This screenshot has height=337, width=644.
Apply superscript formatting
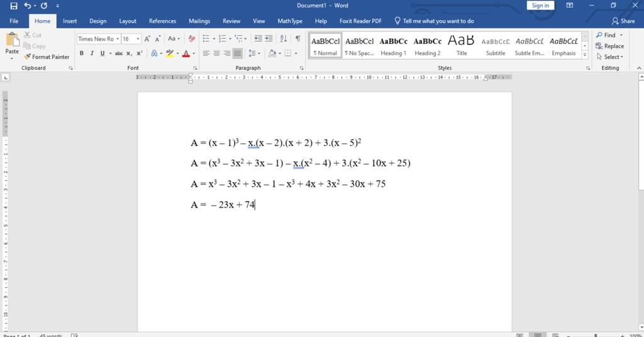click(140, 53)
